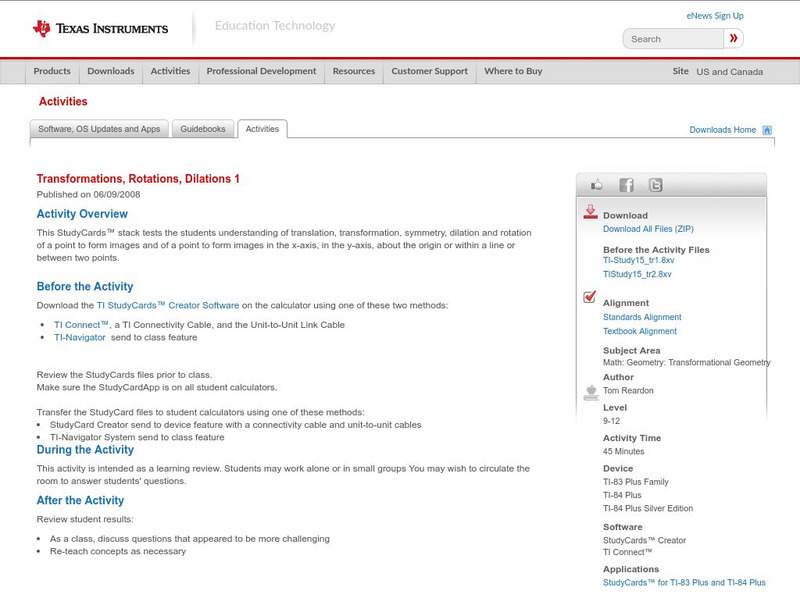This screenshot has width=800, height=598.
Task: Open the TI Connect link
Action: coord(82,325)
